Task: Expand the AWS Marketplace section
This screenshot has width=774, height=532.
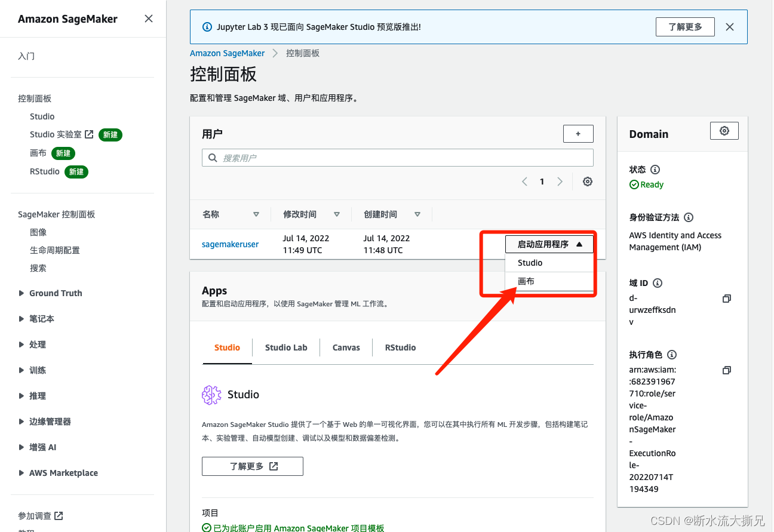Action: [x=22, y=473]
